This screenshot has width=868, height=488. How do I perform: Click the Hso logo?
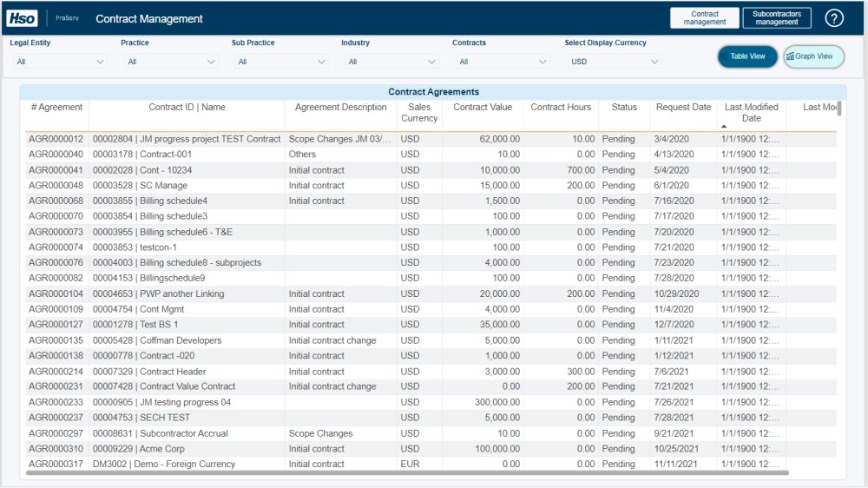tap(22, 18)
